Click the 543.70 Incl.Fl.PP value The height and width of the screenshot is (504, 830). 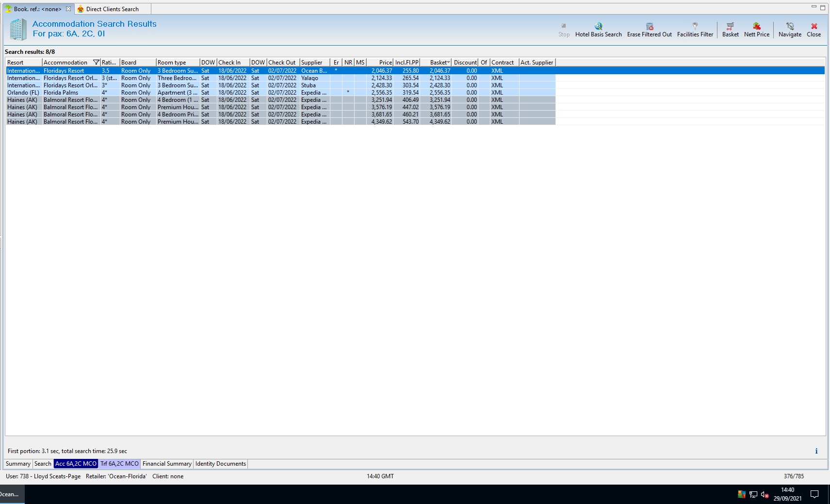pos(410,122)
